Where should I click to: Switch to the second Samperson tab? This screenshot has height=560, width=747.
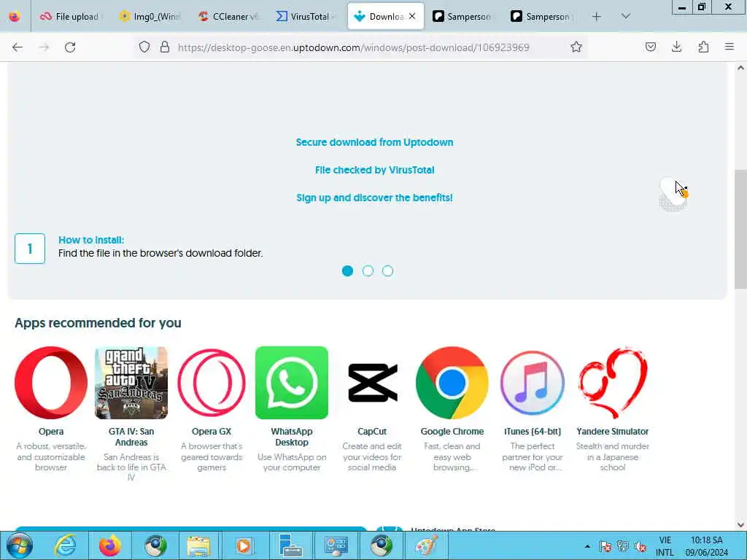(543, 16)
